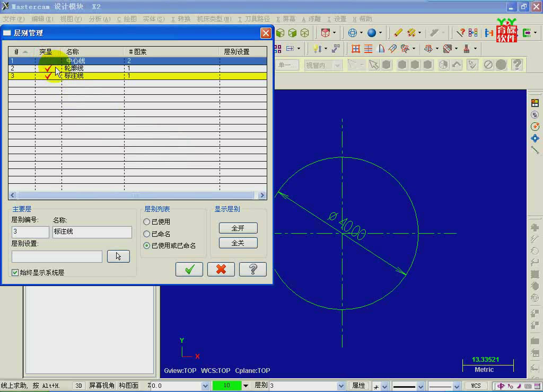Toggle the 始终显示系统层 checkbox

click(15, 273)
